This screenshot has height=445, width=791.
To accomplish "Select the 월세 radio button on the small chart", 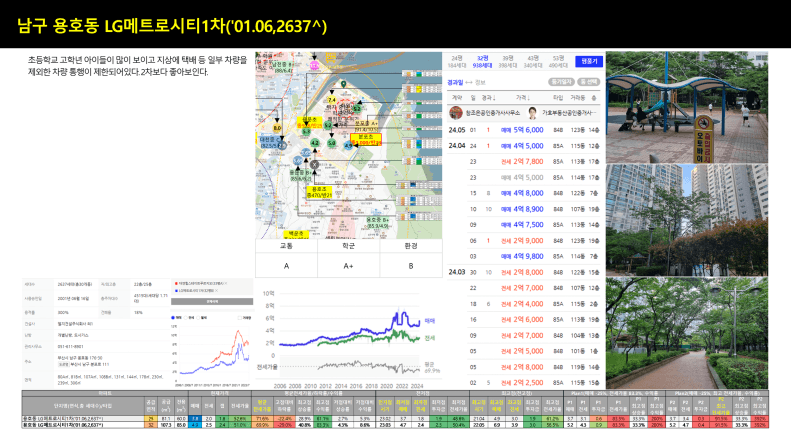I will 198,317.
